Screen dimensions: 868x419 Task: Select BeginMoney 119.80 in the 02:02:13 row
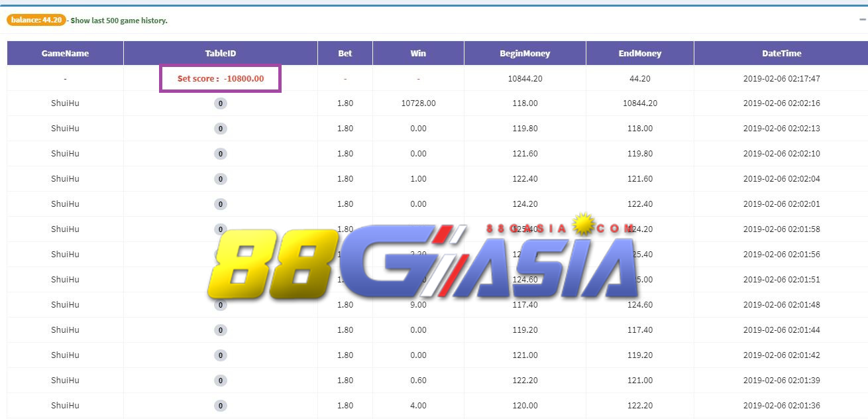[x=525, y=129]
